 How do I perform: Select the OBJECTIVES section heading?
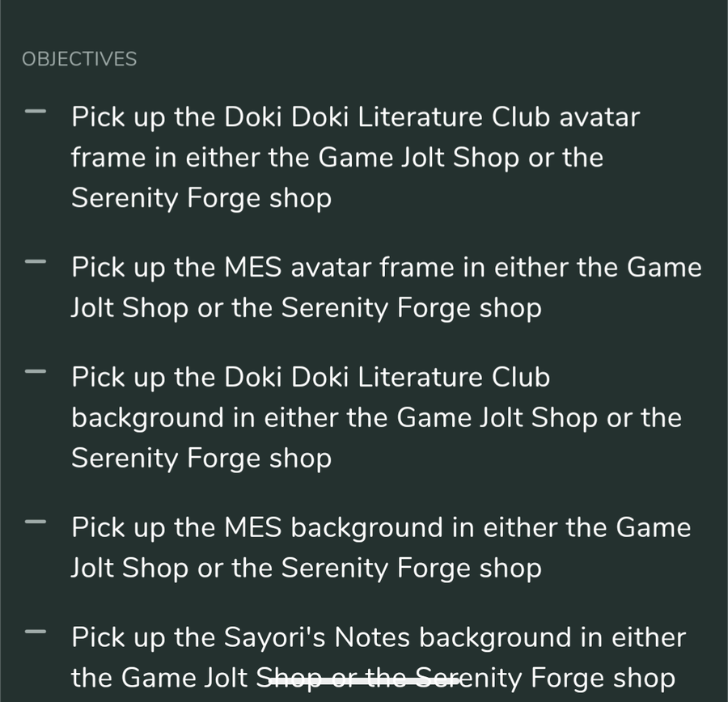[x=79, y=59]
